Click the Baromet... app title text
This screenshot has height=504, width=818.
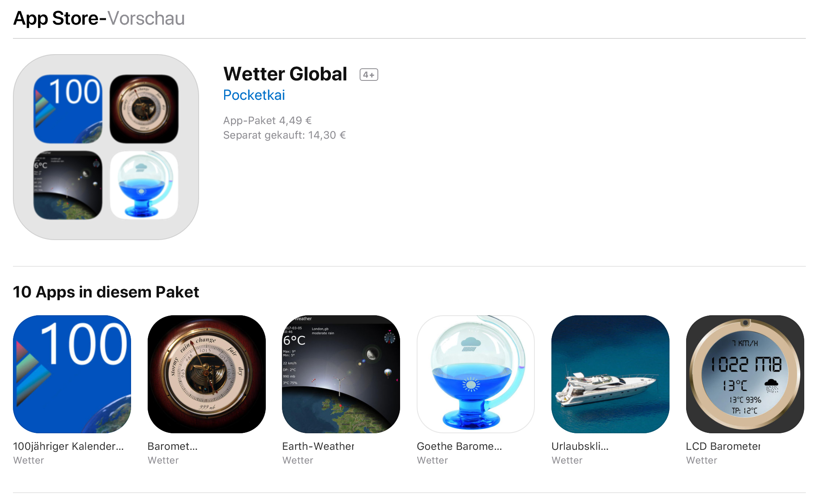pyautogui.click(x=173, y=446)
